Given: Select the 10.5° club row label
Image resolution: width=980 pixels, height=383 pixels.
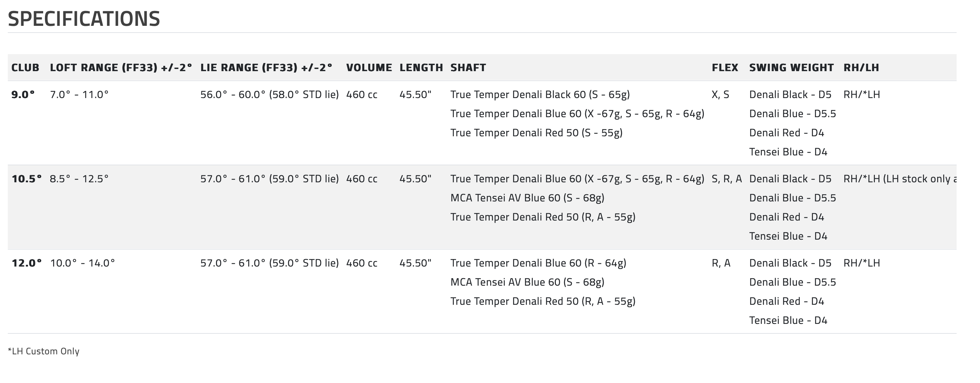Looking at the screenshot, I should click(x=26, y=179).
